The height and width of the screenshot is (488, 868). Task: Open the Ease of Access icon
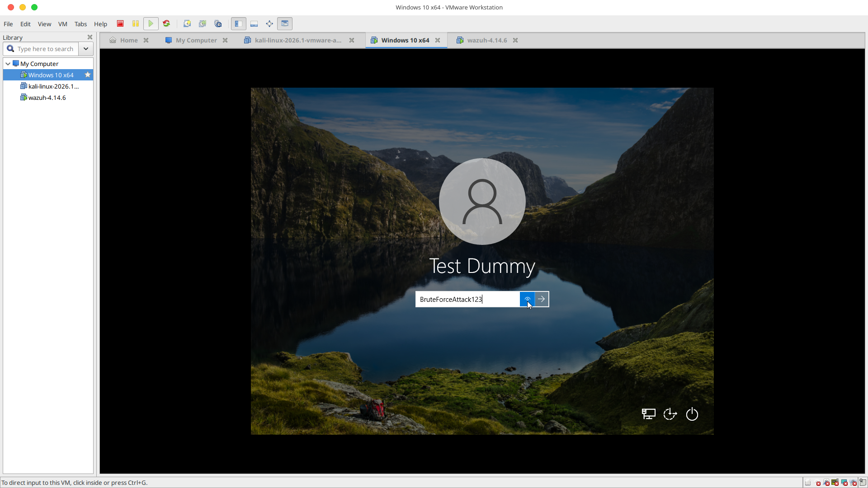point(670,414)
